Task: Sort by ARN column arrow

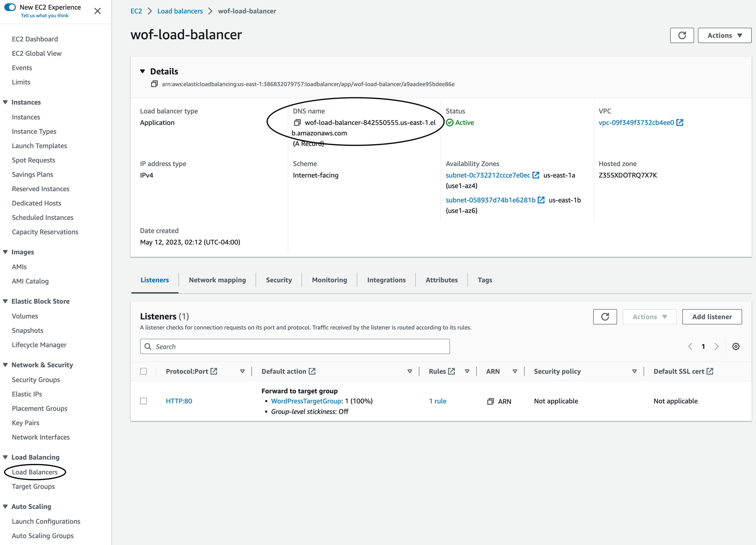Action: [x=515, y=371]
